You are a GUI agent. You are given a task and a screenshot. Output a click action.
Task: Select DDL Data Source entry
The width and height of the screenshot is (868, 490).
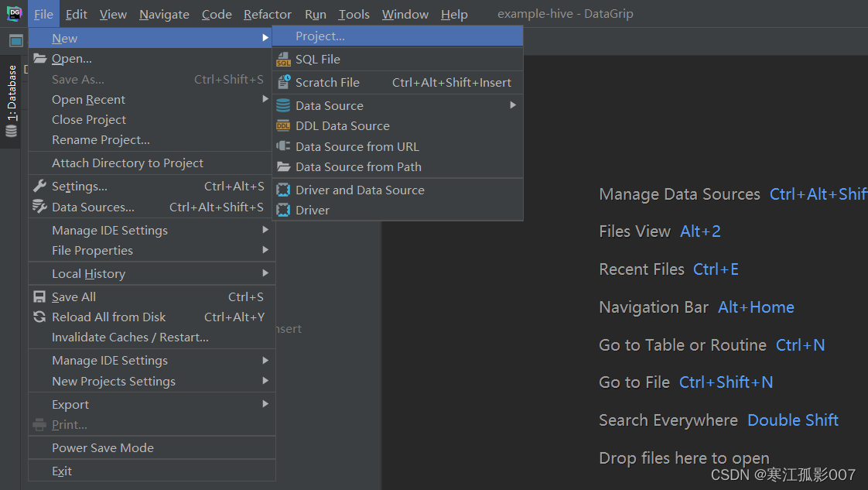point(398,125)
